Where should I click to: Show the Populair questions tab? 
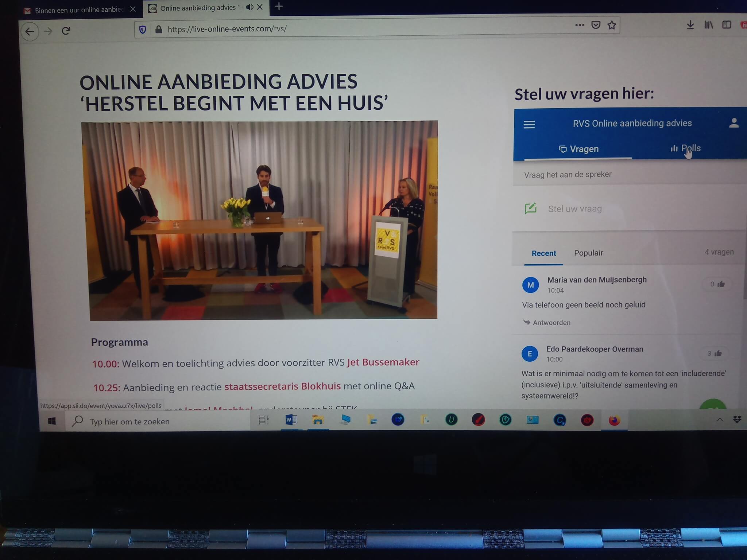pyautogui.click(x=588, y=253)
